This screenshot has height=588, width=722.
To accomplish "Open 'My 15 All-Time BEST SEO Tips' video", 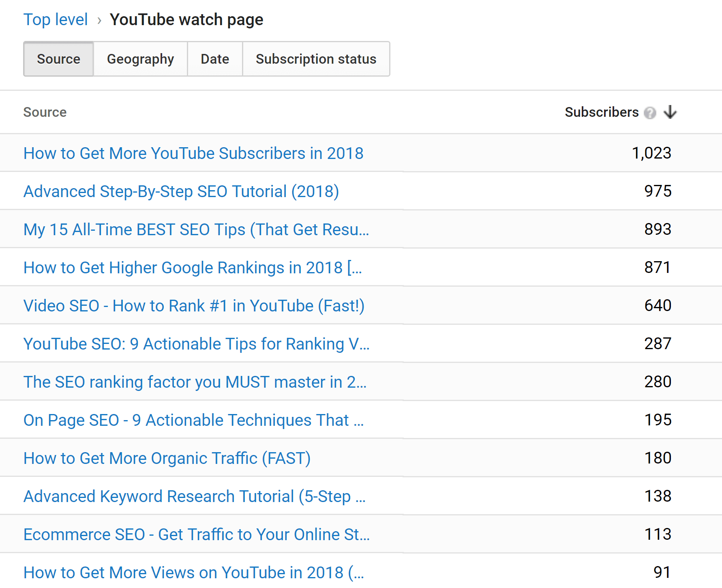I will click(196, 230).
